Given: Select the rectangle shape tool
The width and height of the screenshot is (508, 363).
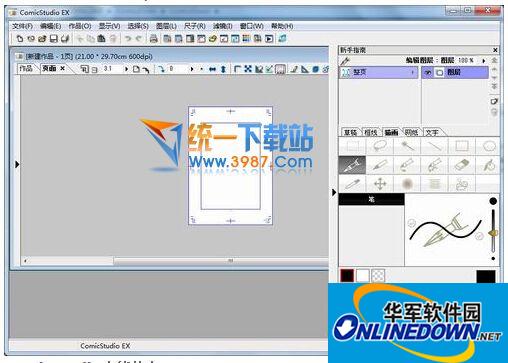Looking at the screenshot, I should pos(462,146).
